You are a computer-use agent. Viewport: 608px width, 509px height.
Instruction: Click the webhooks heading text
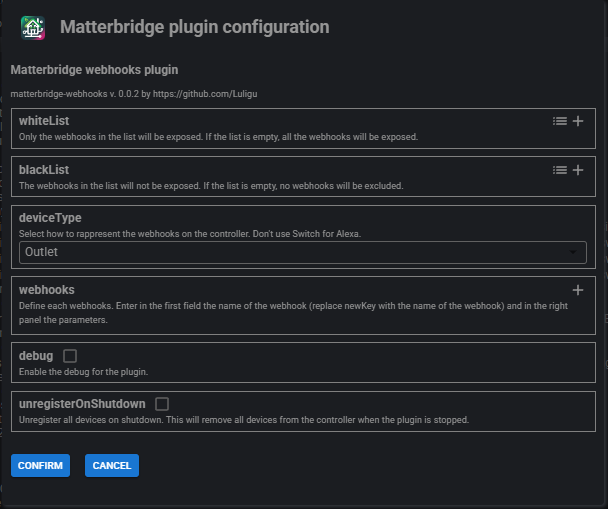click(x=47, y=290)
